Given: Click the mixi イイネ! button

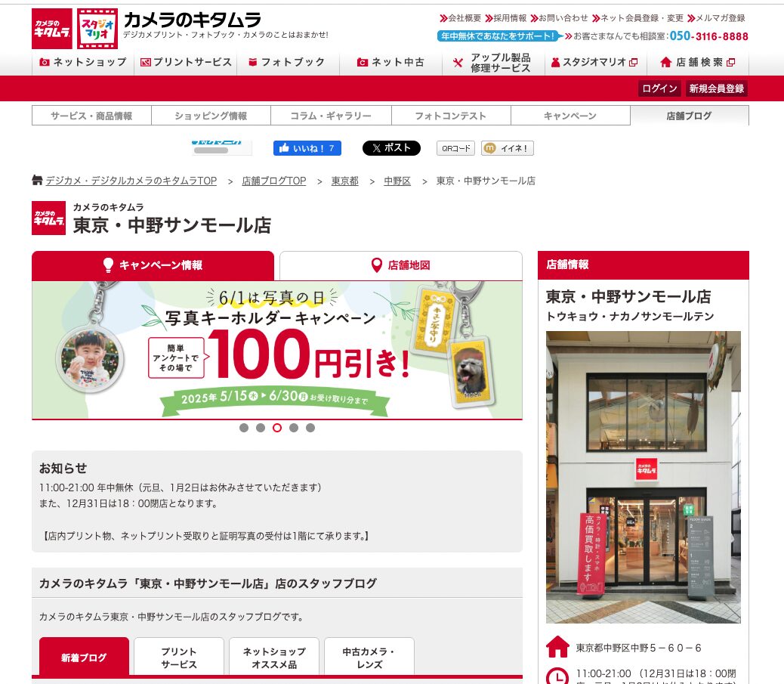Looking at the screenshot, I should [x=508, y=148].
